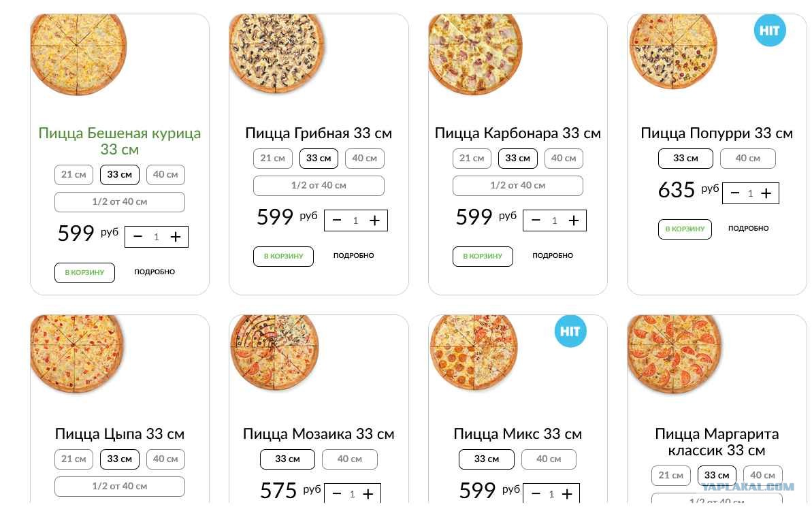Open ПОДРОБНО details for Пицца Карбонара
The image size is (812, 507).
coord(553,256)
